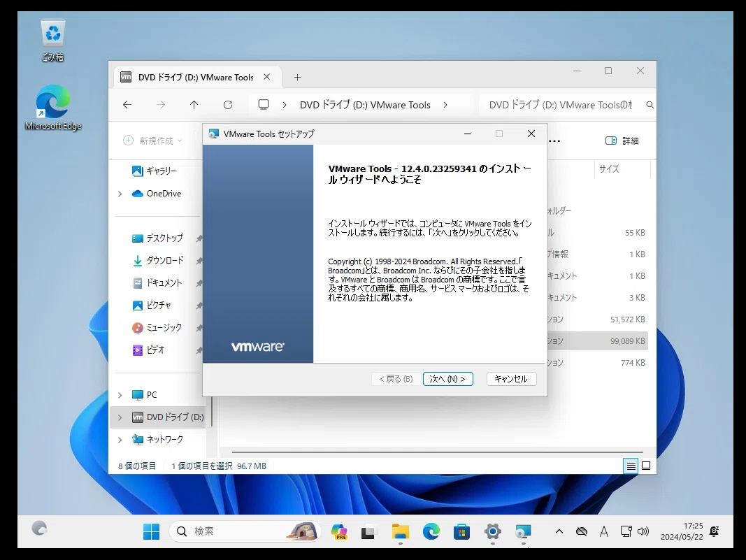Minimize the VMware Tools セットアップ dialog
Screen dimensions: 746x560
click(468, 134)
